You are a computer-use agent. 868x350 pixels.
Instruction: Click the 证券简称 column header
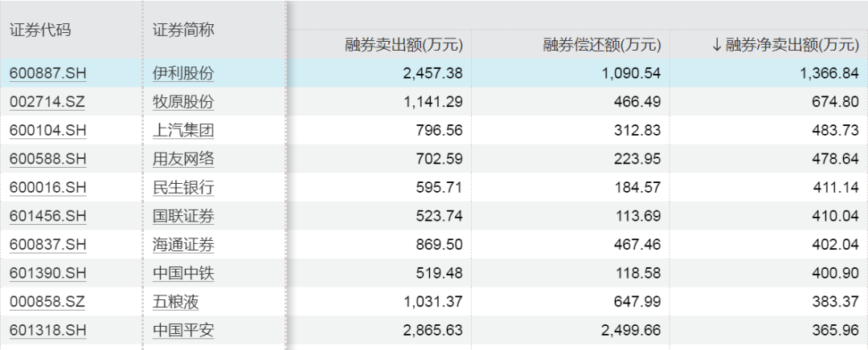pyautogui.click(x=183, y=31)
